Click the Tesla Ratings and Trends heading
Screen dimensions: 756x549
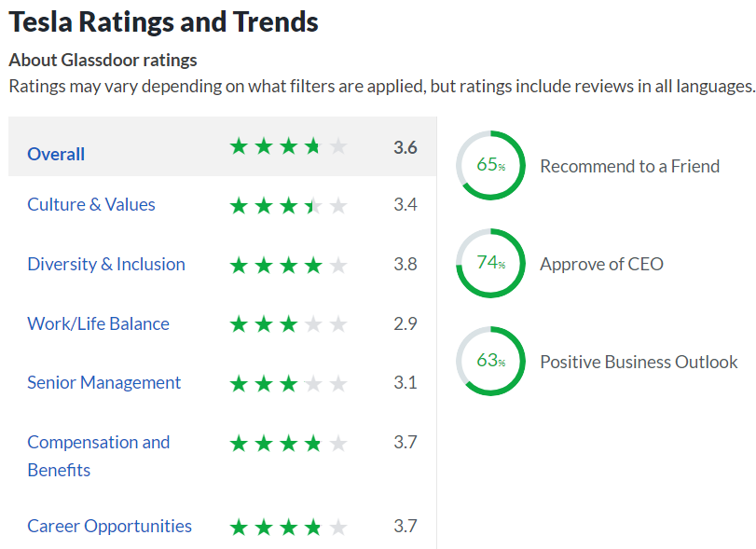click(x=163, y=22)
